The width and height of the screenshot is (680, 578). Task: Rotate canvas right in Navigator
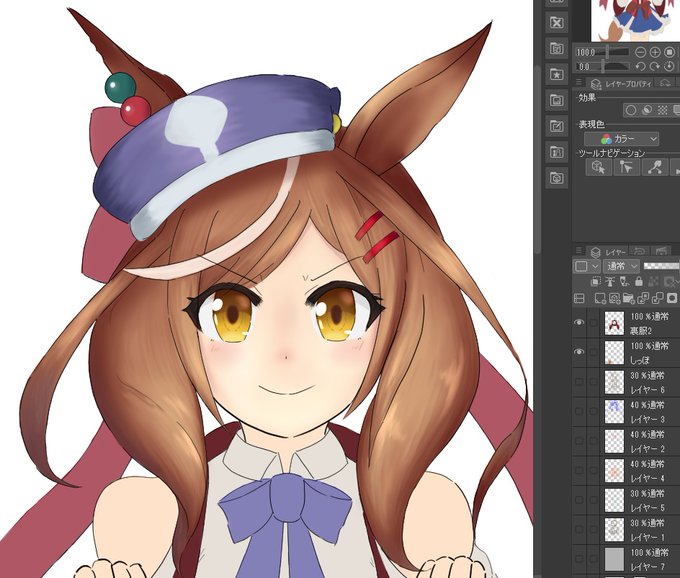coord(655,66)
